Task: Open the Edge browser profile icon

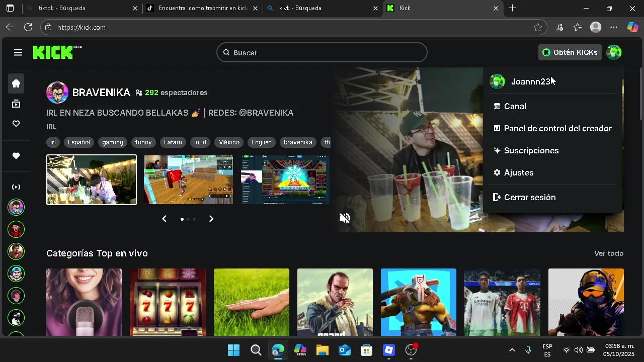Action: (596, 27)
